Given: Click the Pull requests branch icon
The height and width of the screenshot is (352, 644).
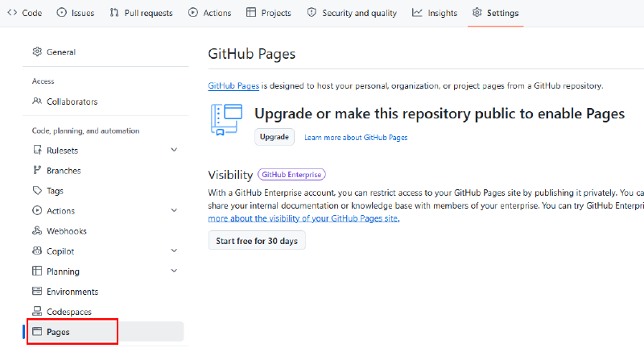Looking at the screenshot, I should (114, 13).
